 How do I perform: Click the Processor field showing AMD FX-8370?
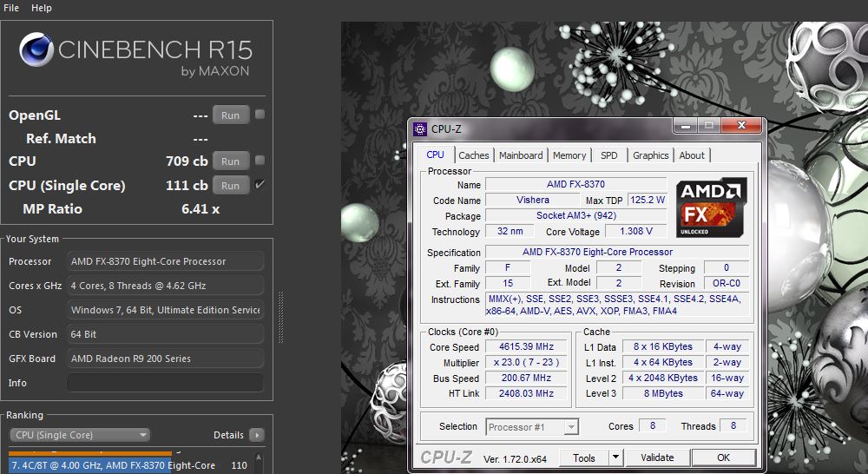165,261
